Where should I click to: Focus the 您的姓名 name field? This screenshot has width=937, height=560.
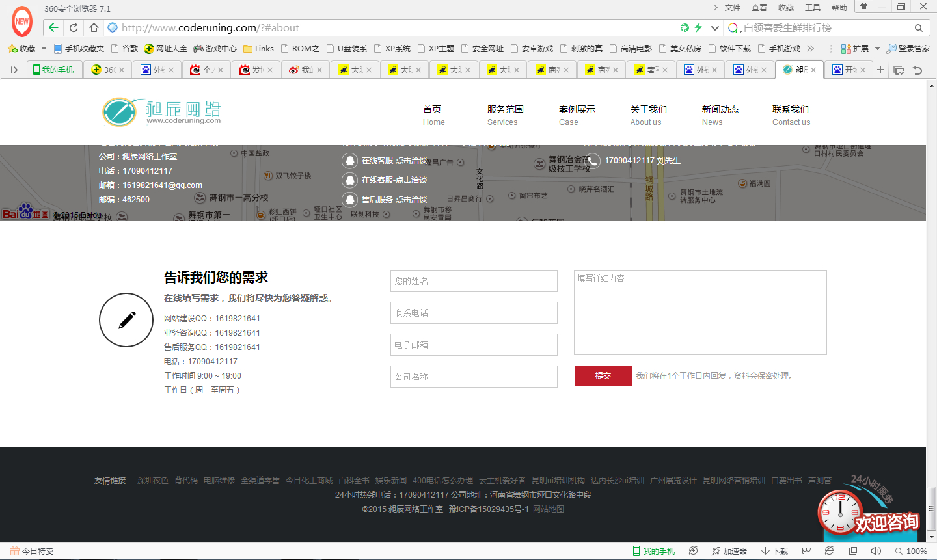coord(474,281)
